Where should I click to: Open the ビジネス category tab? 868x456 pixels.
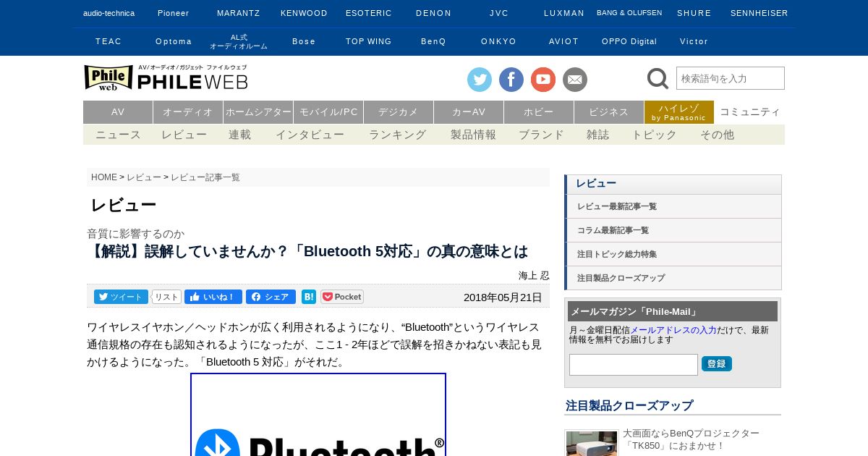click(x=609, y=112)
